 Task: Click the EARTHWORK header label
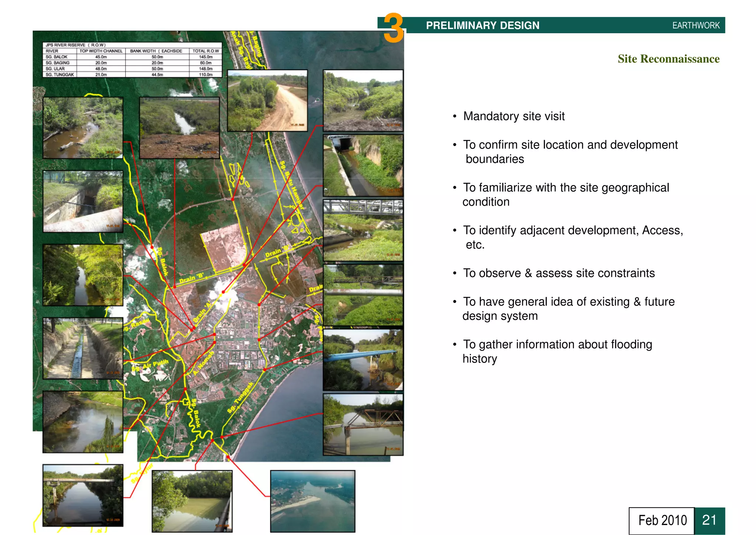[x=695, y=25]
